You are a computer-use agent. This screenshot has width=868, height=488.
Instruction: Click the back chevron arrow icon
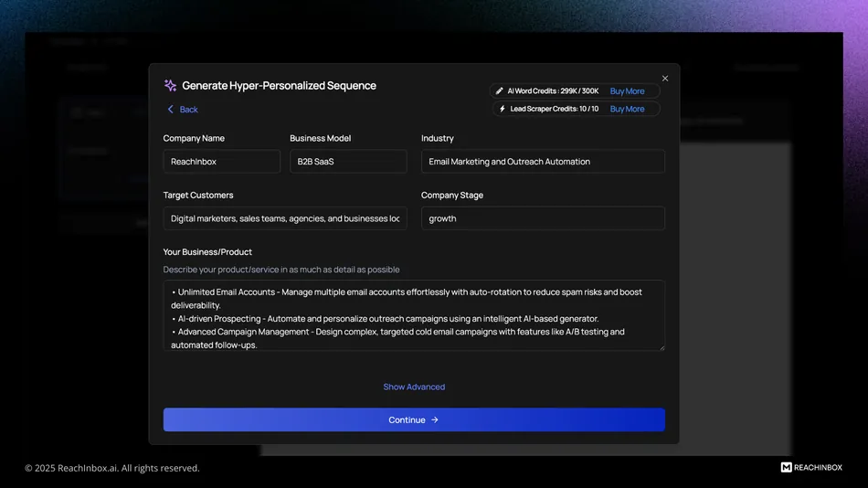171,110
